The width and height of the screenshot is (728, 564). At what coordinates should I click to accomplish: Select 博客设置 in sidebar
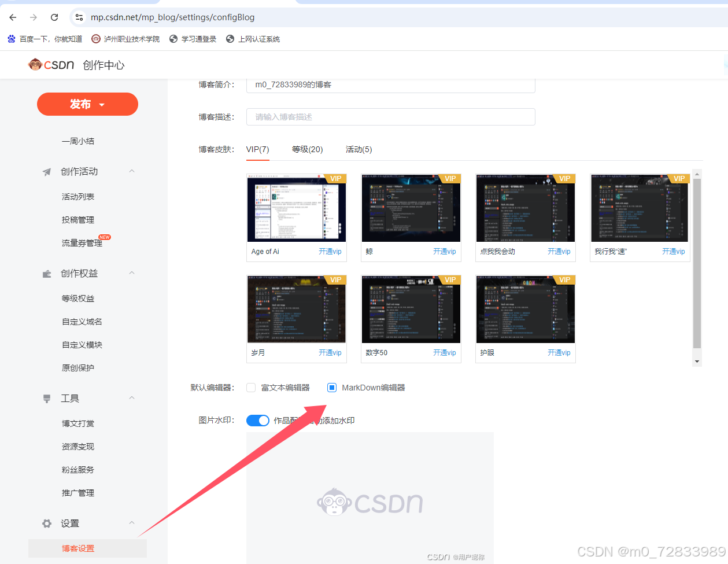click(87, 548)
